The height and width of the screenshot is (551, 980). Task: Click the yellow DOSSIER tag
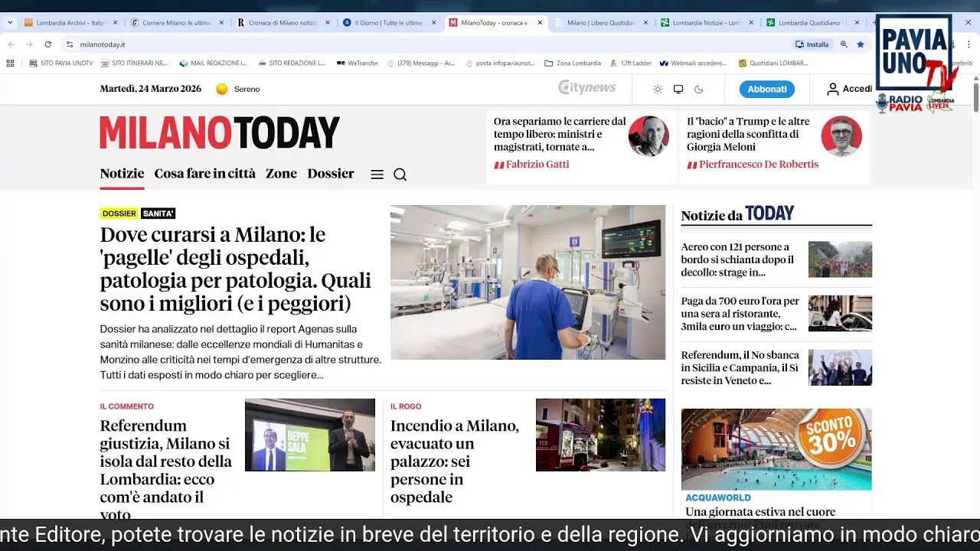pos(119,214)
